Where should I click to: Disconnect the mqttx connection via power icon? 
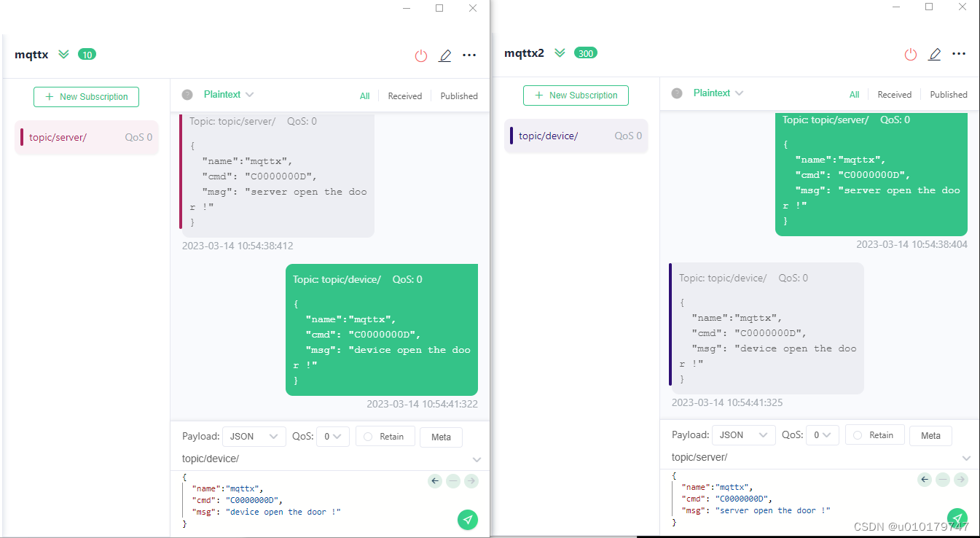(x=421, y=55)
